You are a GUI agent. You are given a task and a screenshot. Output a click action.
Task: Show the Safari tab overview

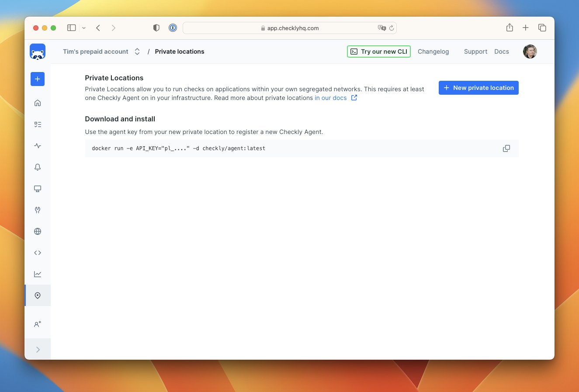click(x=542, y=28)
